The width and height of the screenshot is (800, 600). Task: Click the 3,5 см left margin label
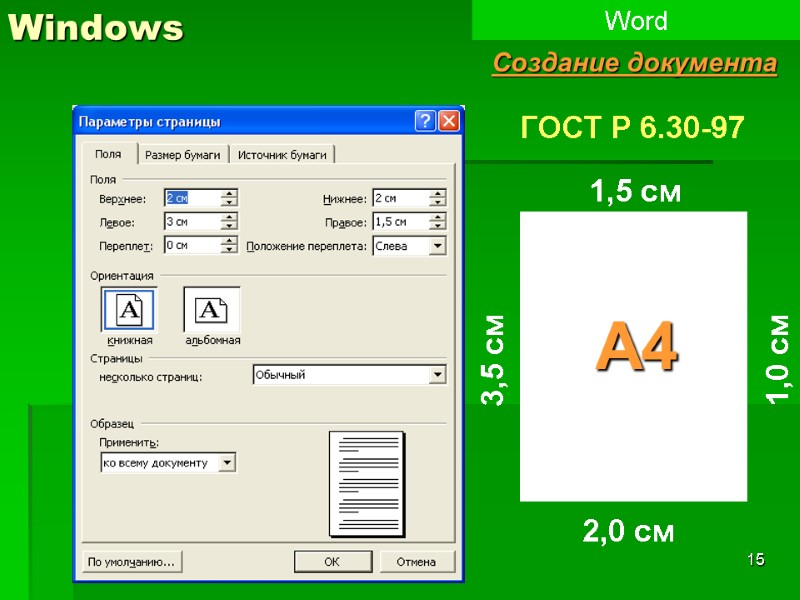493,360
